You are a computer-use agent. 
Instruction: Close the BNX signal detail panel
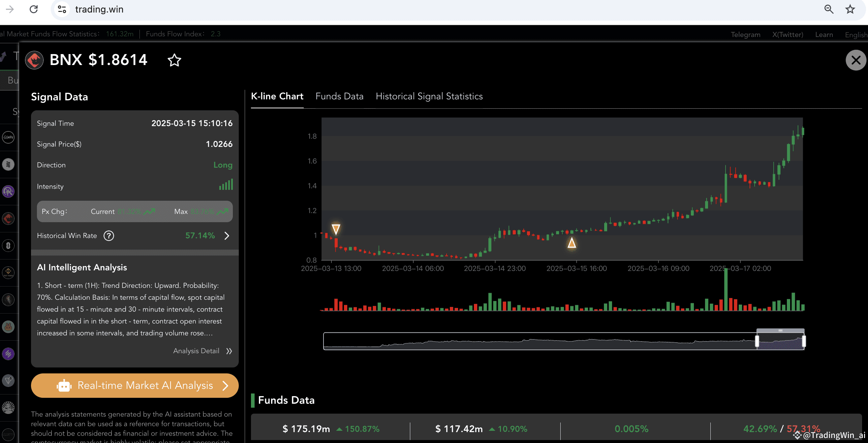[855, 60]
